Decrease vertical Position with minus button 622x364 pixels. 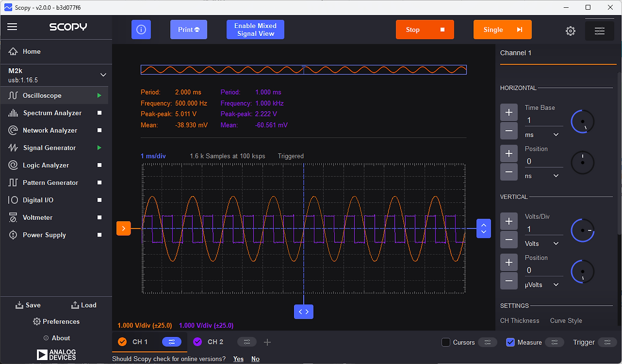[x=509, y=281]
